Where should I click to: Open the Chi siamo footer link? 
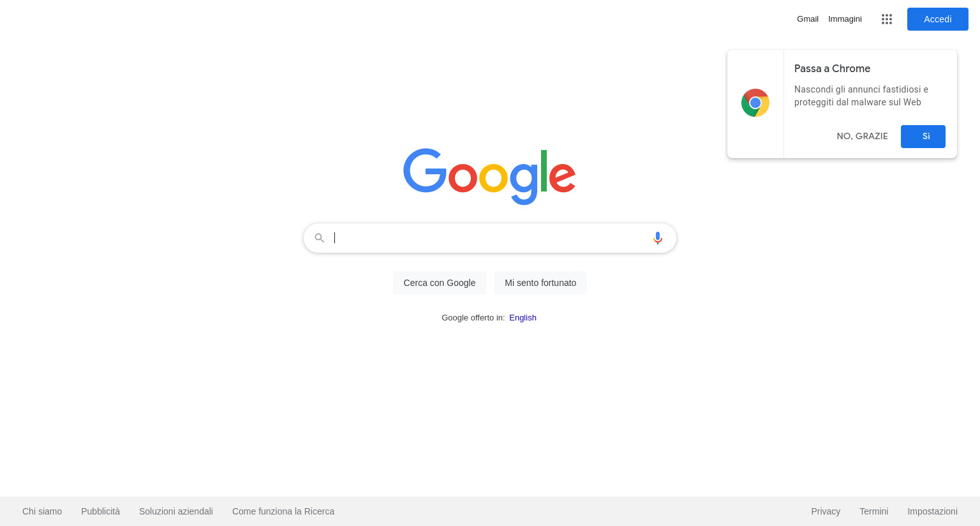(x=42, y=511)
